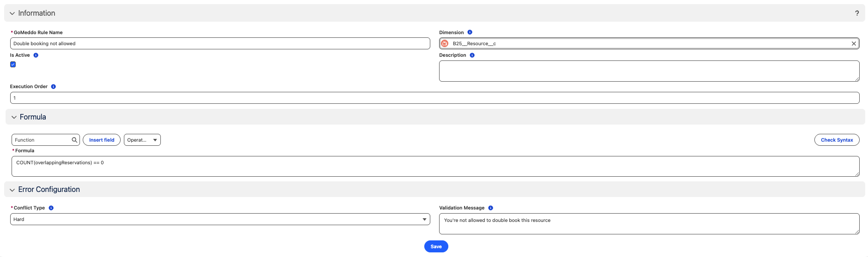Click the Conflict Type info icon
Image resolution: width=868 pixels, height=257 pixels.
pyautogui.click(x=51, y=208)
